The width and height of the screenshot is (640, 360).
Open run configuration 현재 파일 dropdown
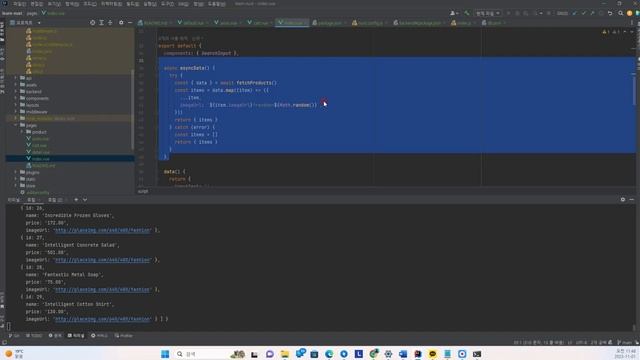point(488,13)
